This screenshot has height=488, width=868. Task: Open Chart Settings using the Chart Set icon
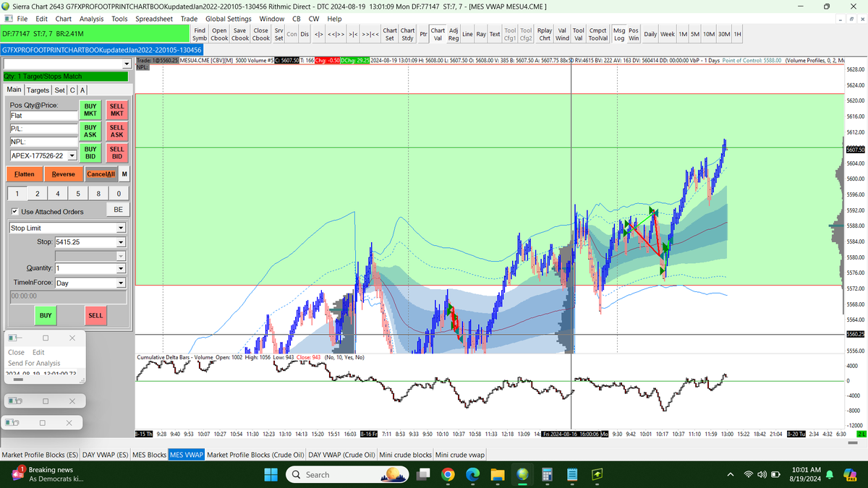pyautogui.click(x=389, y=33)
